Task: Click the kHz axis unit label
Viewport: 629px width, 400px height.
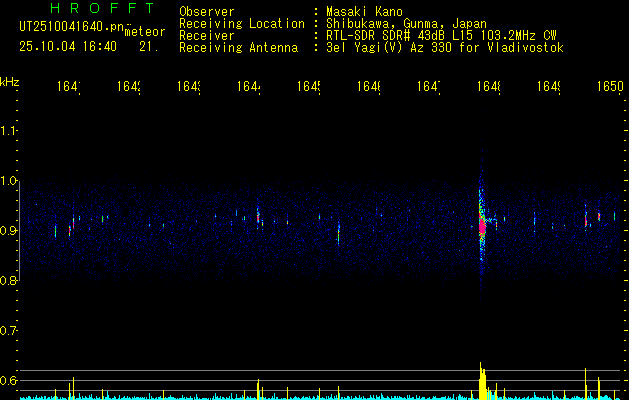Action: tap(10, 82)
